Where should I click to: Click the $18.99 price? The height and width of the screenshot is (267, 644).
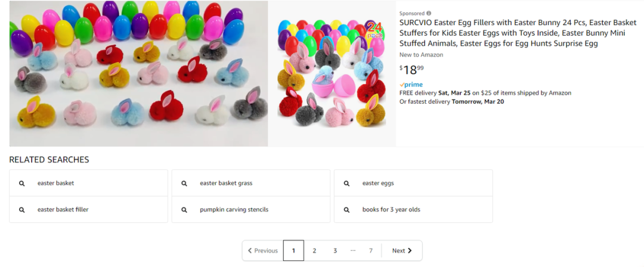tap(413, 69)
